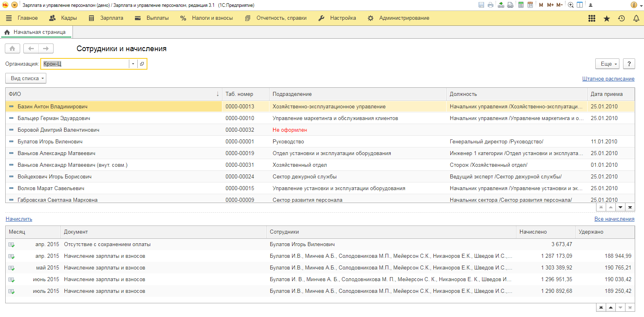
Task: Open the Вид списка dropdown
Action: pyautogui.click(x=26, y=78)
